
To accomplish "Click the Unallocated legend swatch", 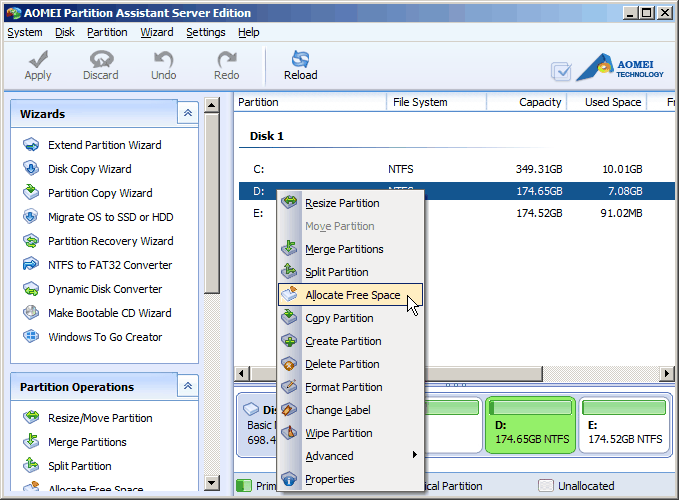I will pyautogui.click(x=546, y=486).
